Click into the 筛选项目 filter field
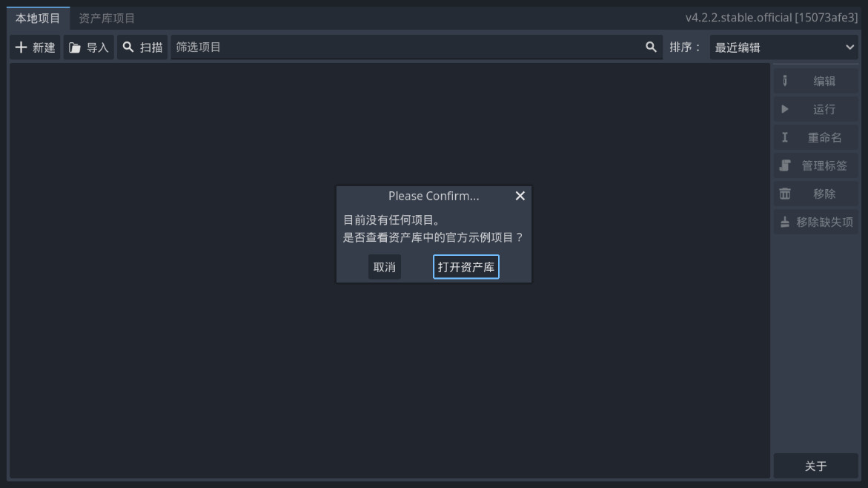 click(408, 47)
